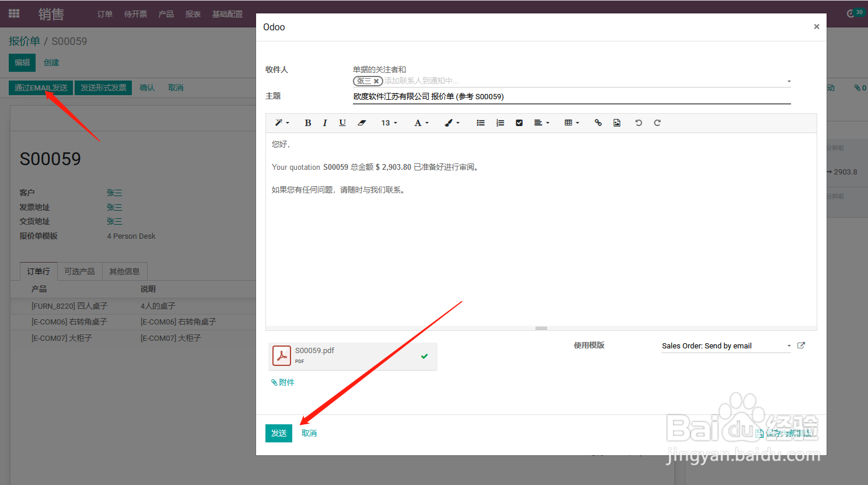Open activities clock icon with badge
868x485 pixels.
855,13
